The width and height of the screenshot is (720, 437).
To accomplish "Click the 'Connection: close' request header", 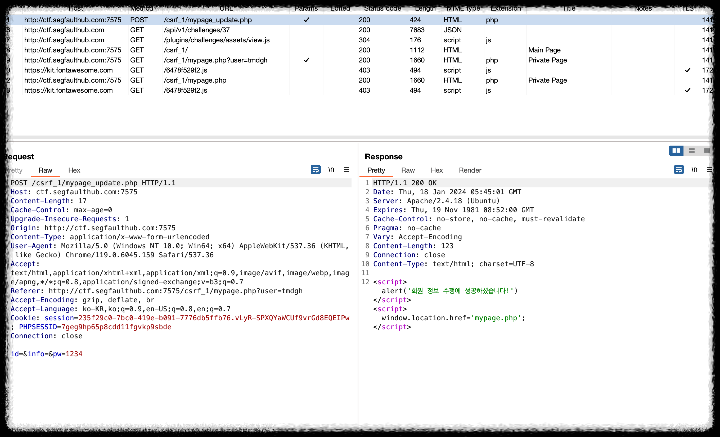I will [46, 336].
